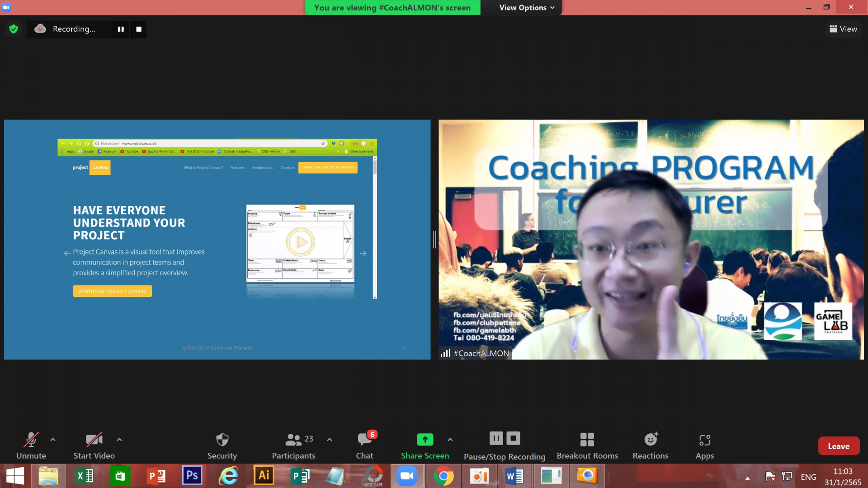Expand View Options dropdown

527,8
